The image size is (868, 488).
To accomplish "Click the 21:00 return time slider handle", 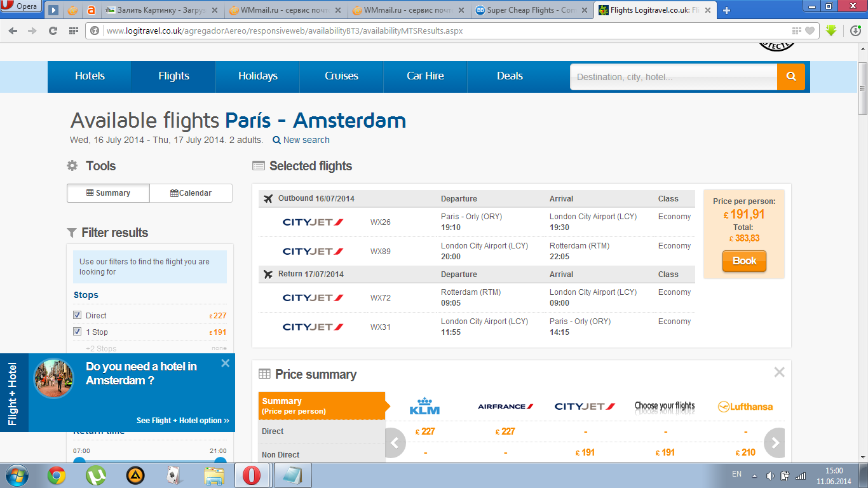I will pos(220,461).
